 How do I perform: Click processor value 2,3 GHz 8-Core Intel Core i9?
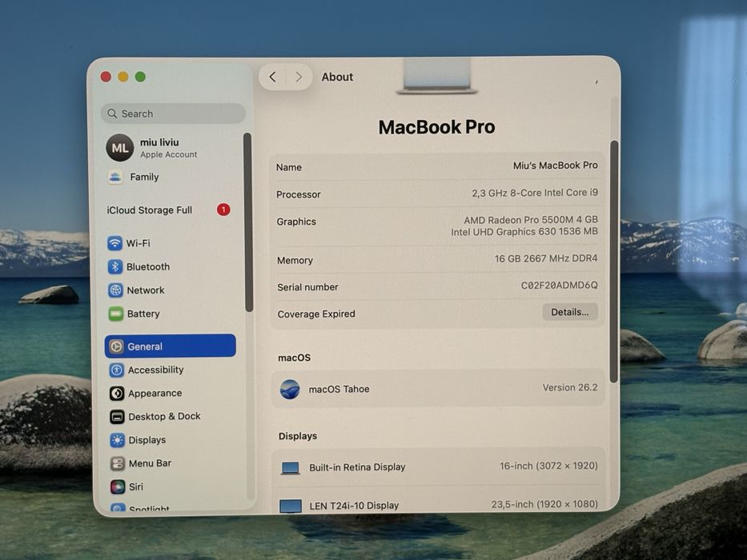(535, 193)
